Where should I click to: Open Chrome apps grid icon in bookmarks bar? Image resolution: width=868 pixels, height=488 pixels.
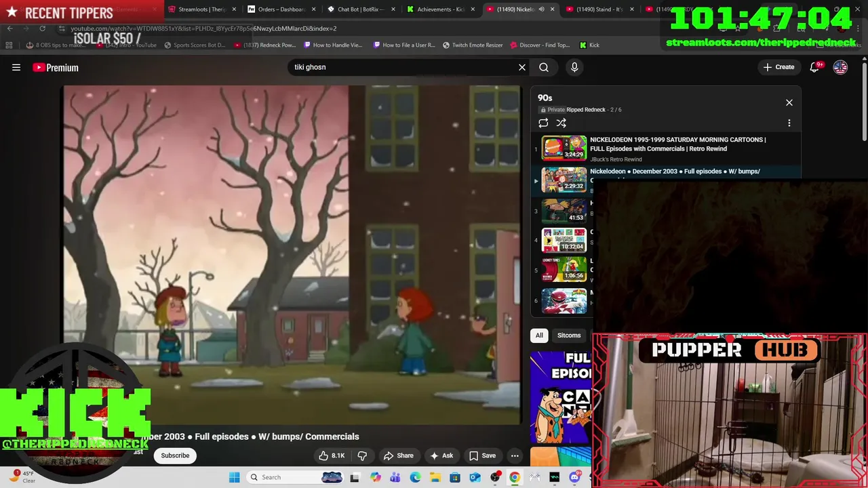(9, 45)
